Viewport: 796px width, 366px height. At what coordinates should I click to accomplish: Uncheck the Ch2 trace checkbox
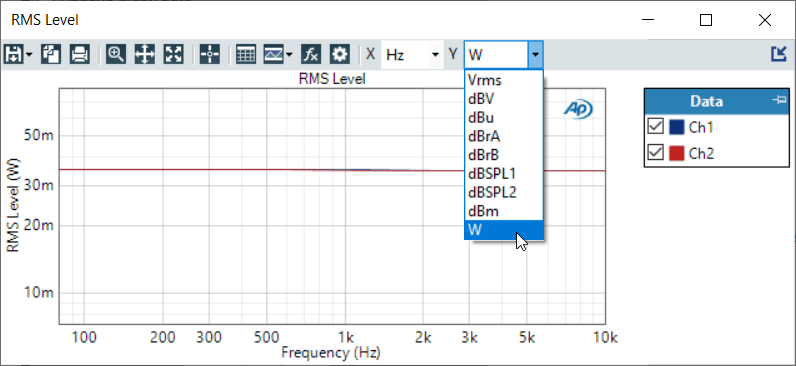[x=655, y=152]
